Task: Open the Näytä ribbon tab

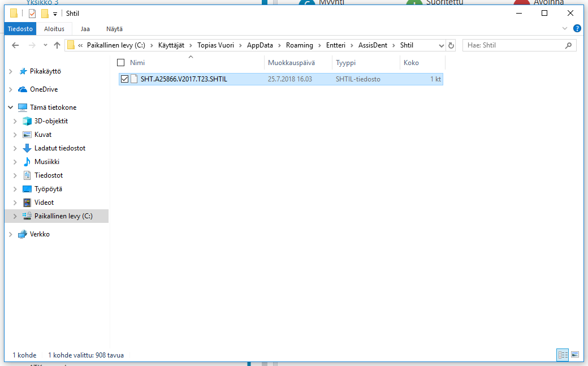Action: click(x=114, y=29)
